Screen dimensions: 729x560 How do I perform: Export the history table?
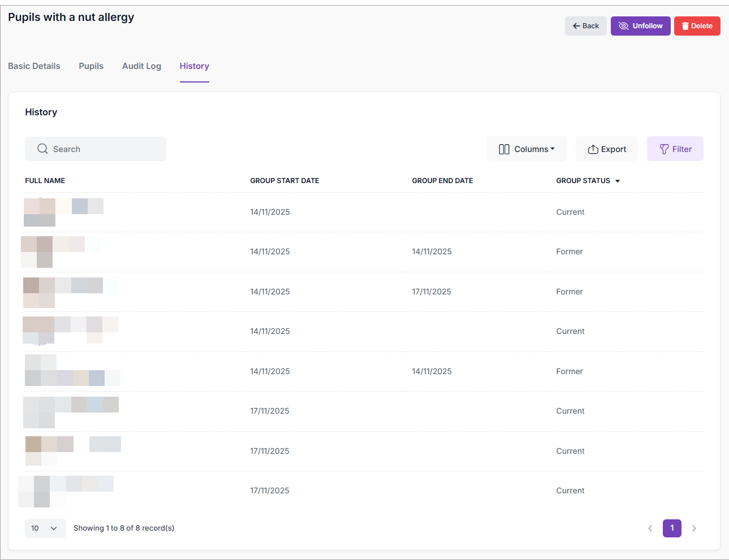coord(606,149)
